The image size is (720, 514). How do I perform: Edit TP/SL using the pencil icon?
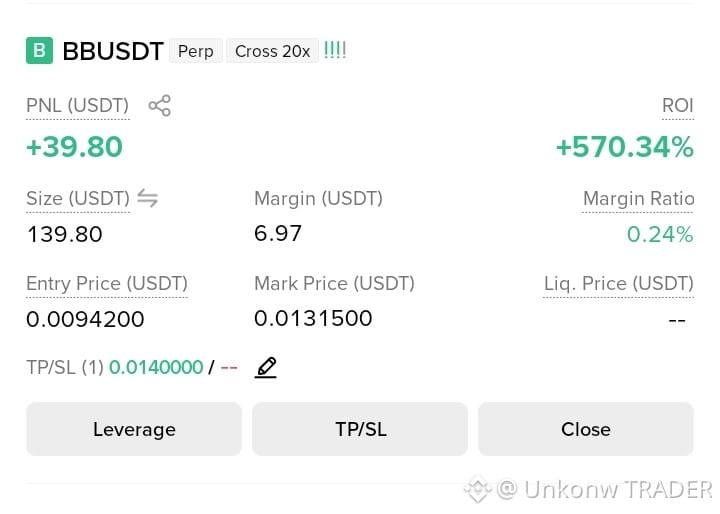266,367
